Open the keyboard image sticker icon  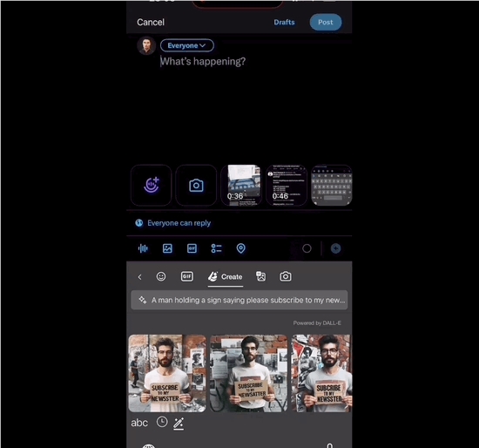(x=260, y=276)
